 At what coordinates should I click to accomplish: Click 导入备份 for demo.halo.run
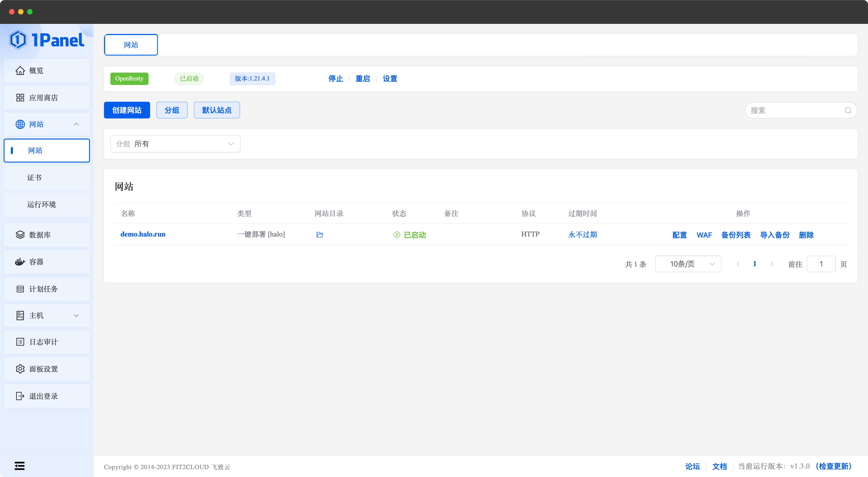pos(775,235)
